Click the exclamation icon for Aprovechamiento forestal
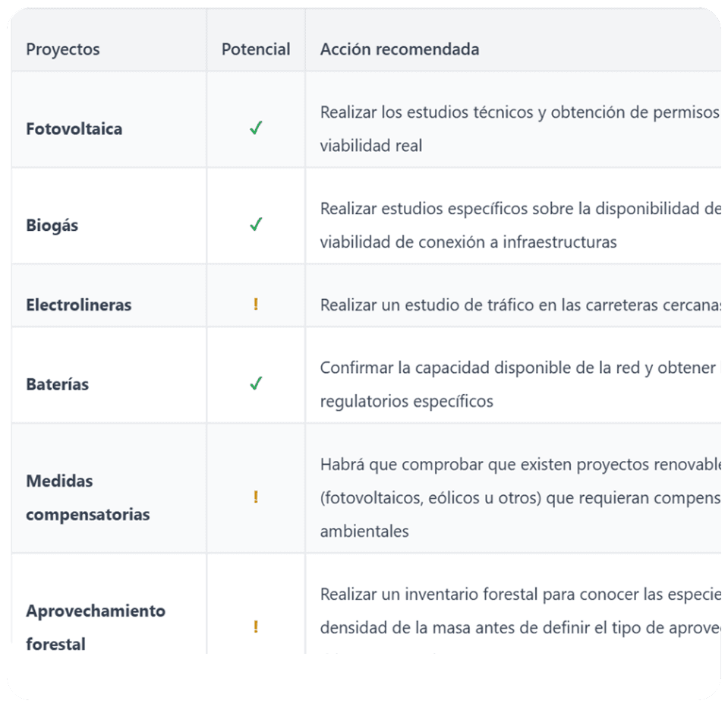Image resolution: width=728 pixels, height=707 pixels. [256, 627]
